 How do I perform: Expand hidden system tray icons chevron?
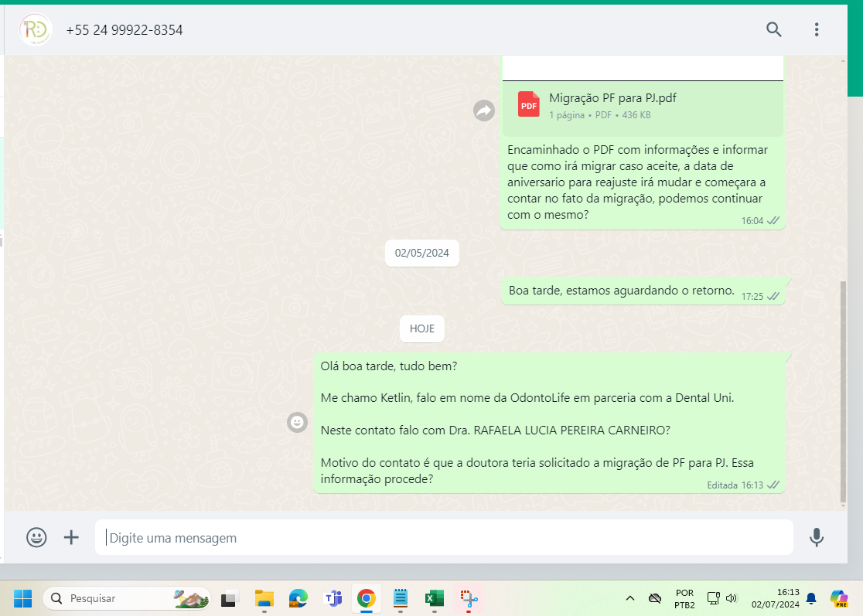(630, 598)
